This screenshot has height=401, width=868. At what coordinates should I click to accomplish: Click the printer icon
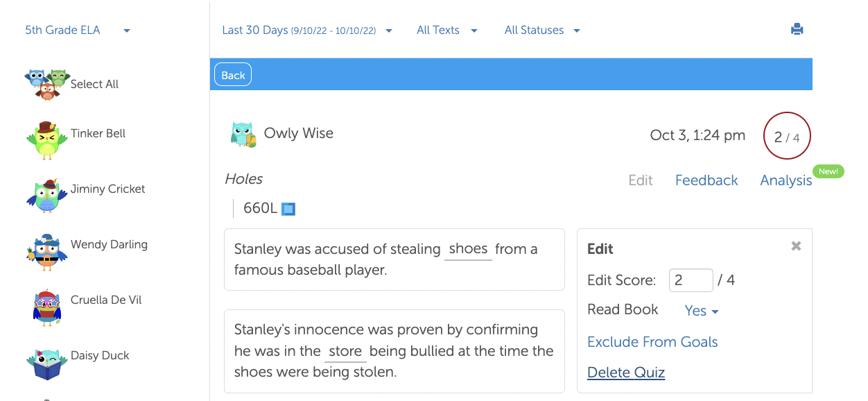[797, 29]
